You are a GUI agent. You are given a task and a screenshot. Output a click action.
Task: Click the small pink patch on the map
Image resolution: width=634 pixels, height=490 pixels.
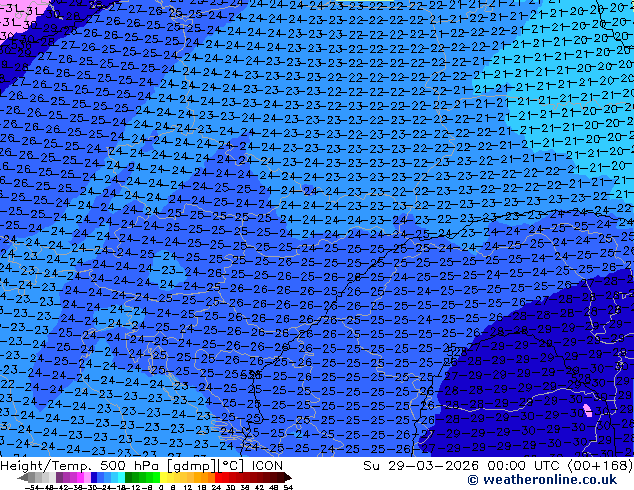[588, 410]
